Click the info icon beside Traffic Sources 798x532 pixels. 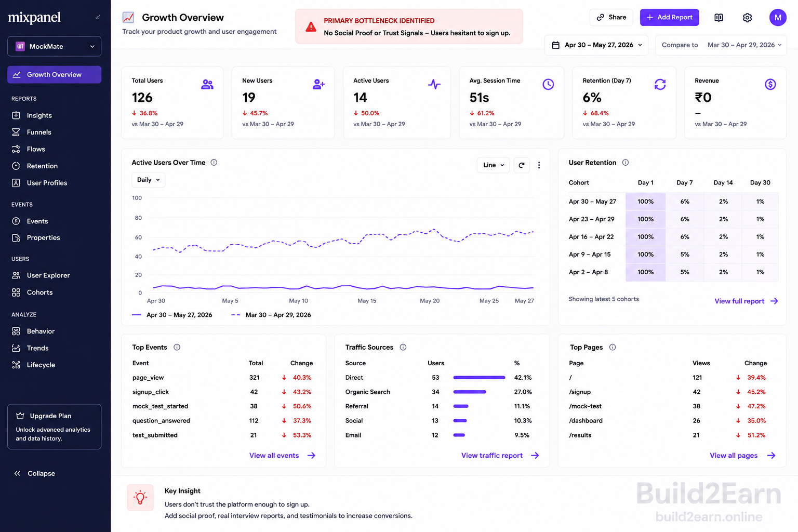[x=403, y=348]
